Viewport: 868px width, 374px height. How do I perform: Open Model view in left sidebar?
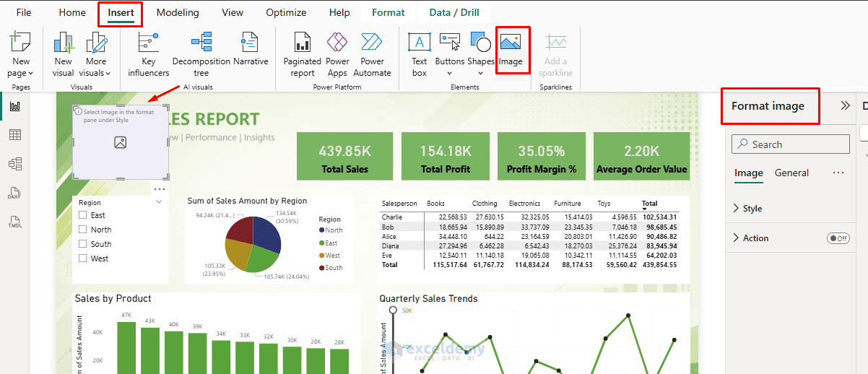(15, 164)
